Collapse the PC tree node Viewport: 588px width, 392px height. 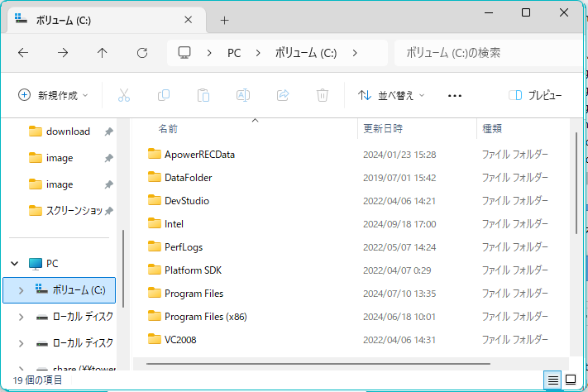(15, 263)
